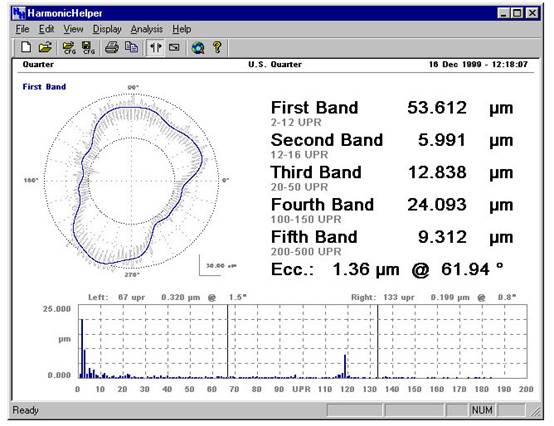Click the 100-150 UPR range label
554x426 pixels.
click(306, 219)
